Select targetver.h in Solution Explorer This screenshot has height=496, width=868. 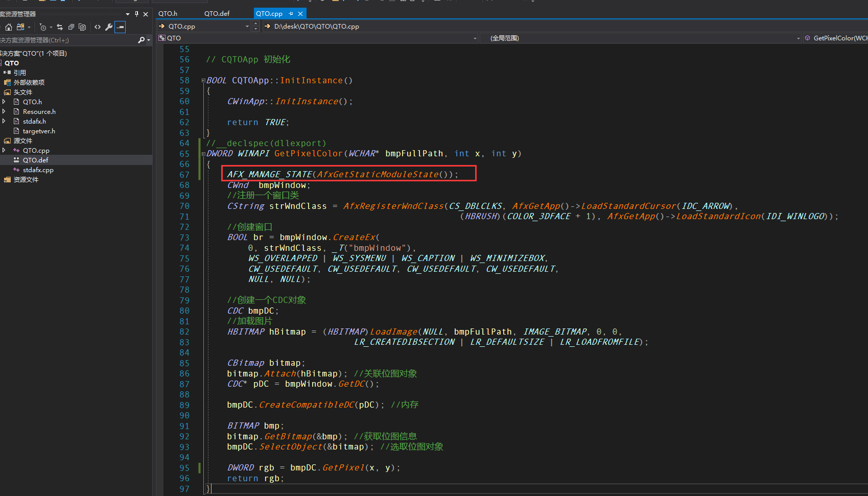39,131
